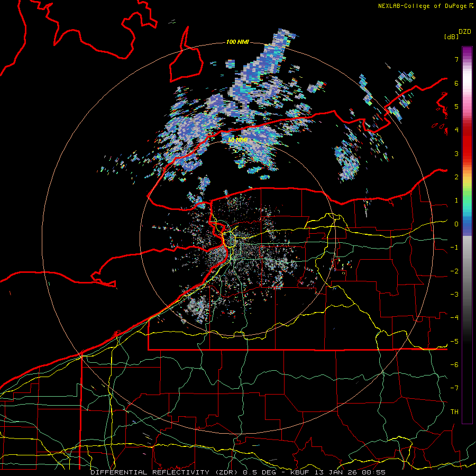Click the positive 5 value on color scale
476x476 pixels.
pos(456,106)
